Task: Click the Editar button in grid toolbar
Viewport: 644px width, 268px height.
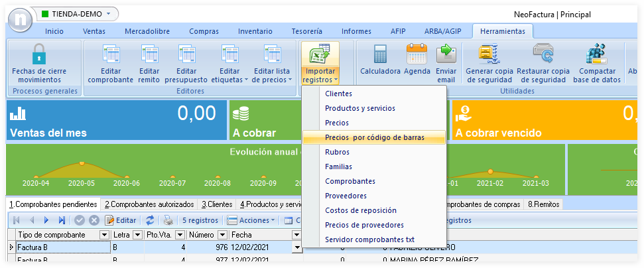Action: point(121,220)
